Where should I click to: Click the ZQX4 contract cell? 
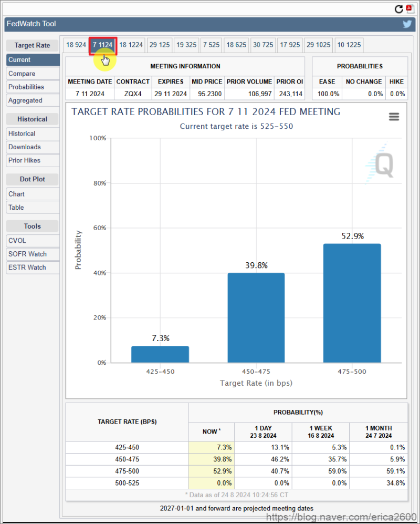[133, 94]
